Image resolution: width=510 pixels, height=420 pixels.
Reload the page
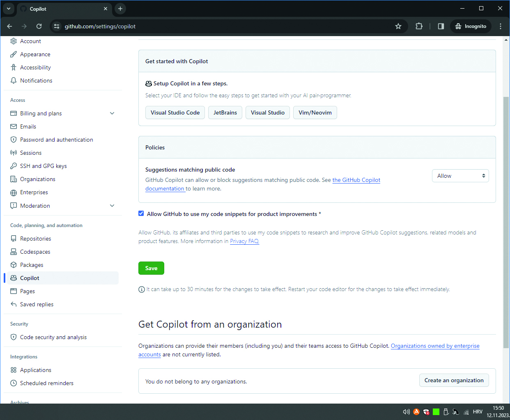(39, 26)
